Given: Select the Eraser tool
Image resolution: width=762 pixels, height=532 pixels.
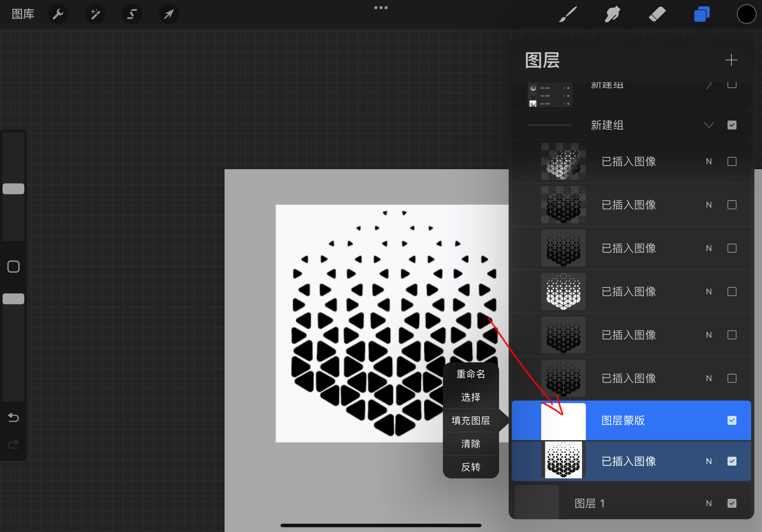Looking at the screenshot, I should point(657,14).
